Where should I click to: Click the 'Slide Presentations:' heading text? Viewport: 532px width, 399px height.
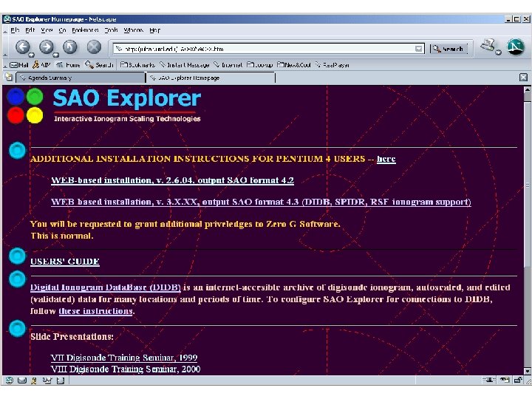click(72, 337)
